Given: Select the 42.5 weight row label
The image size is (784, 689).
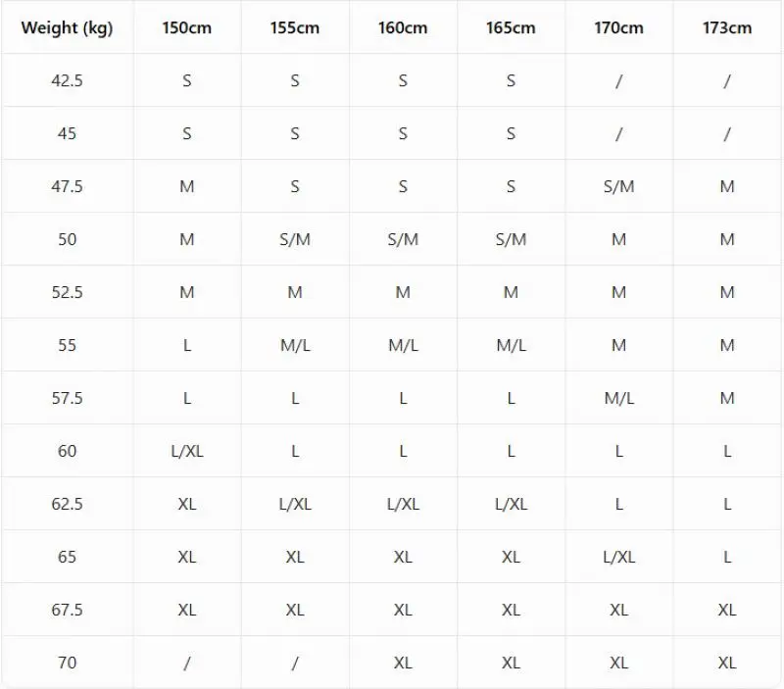Looking at the screenshot, I should click(x=67, y=80).
